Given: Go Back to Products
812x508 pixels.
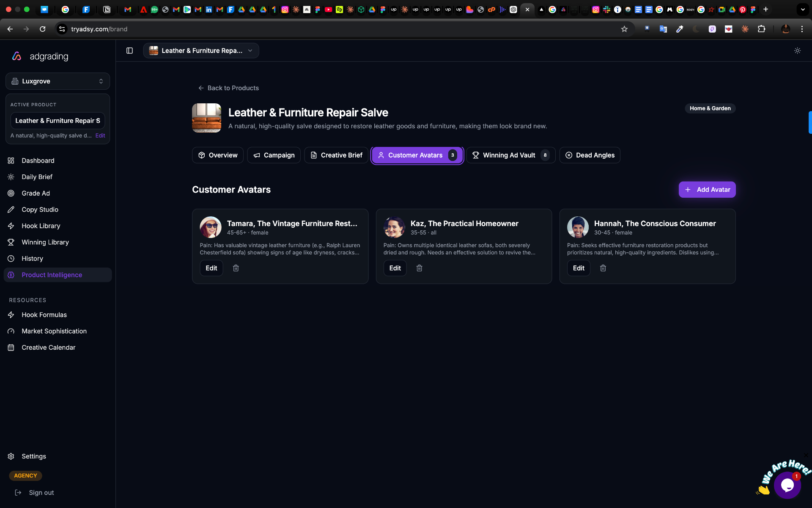Looking at the screenshot, I should [228, 88].
